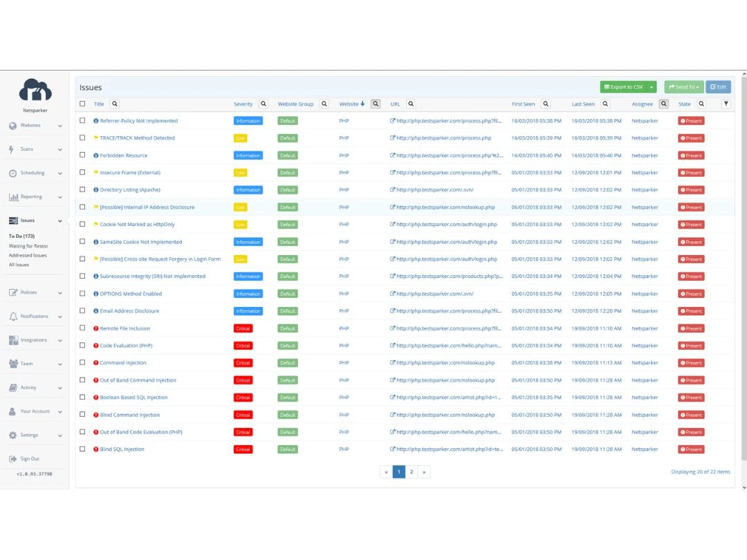Open the Website column search icon
Image resolution: width=747 pixels, height=560 pixels.
coord(376,104)
